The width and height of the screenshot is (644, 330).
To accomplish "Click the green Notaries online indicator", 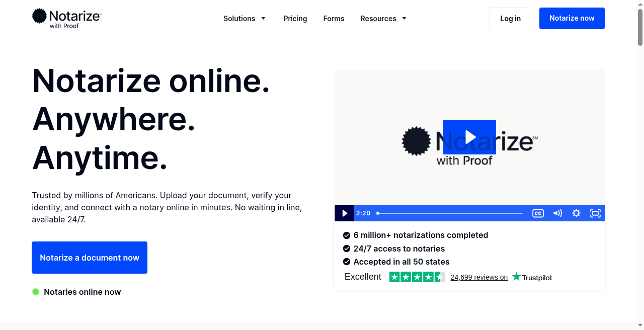I will 36,292.
